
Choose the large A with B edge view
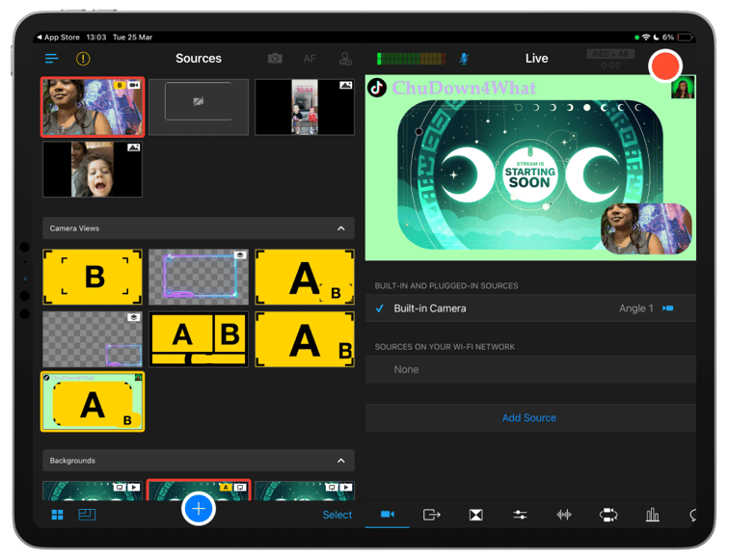(305, 339)
